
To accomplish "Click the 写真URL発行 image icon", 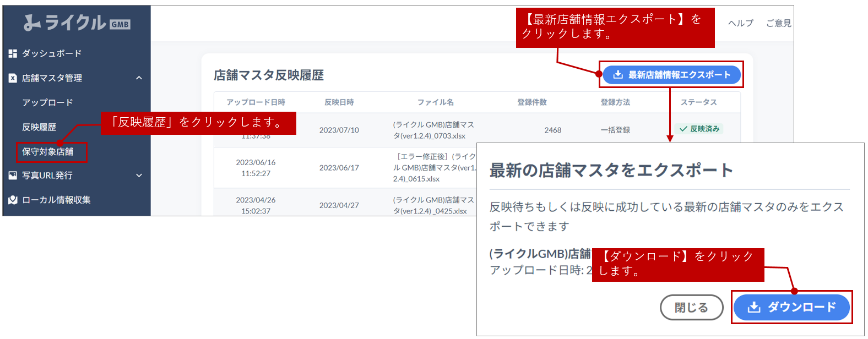I will (13, 176).
